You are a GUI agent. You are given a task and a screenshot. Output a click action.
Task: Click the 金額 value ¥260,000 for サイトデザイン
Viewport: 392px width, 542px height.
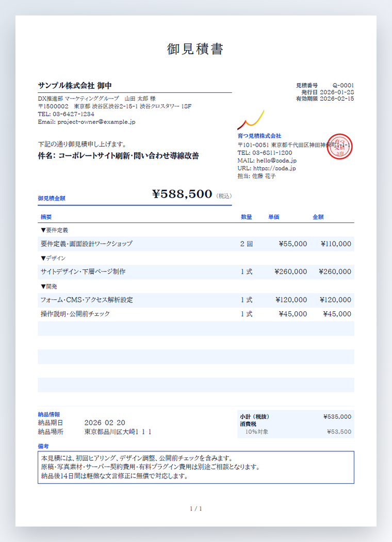tap(335, 272)
